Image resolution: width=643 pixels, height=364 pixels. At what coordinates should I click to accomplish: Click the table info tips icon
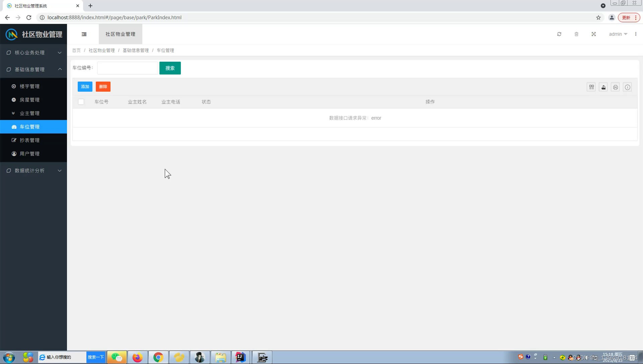pos(627,87)
